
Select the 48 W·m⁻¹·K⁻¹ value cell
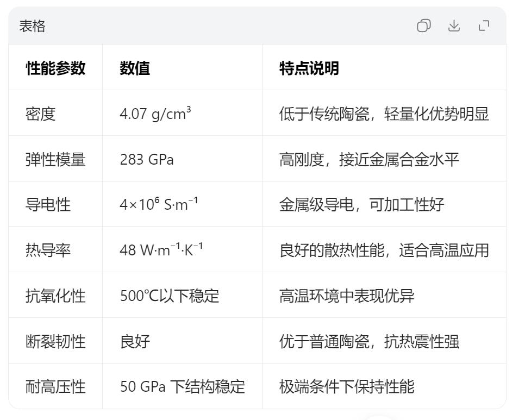tap(161, 250)
